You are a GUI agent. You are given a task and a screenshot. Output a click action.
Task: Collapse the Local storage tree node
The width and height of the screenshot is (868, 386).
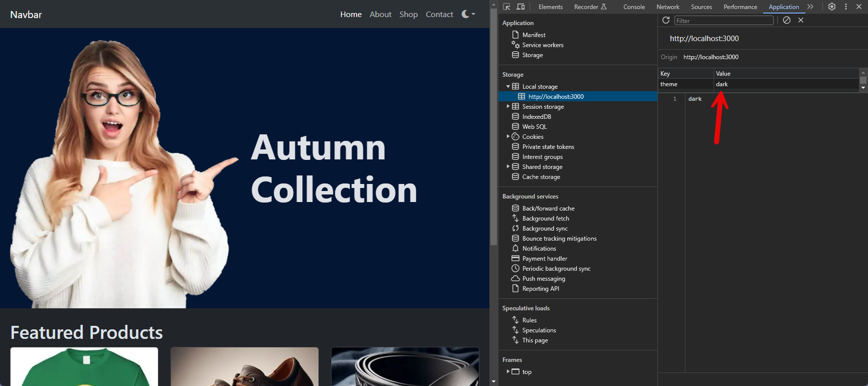click(508, 86)
